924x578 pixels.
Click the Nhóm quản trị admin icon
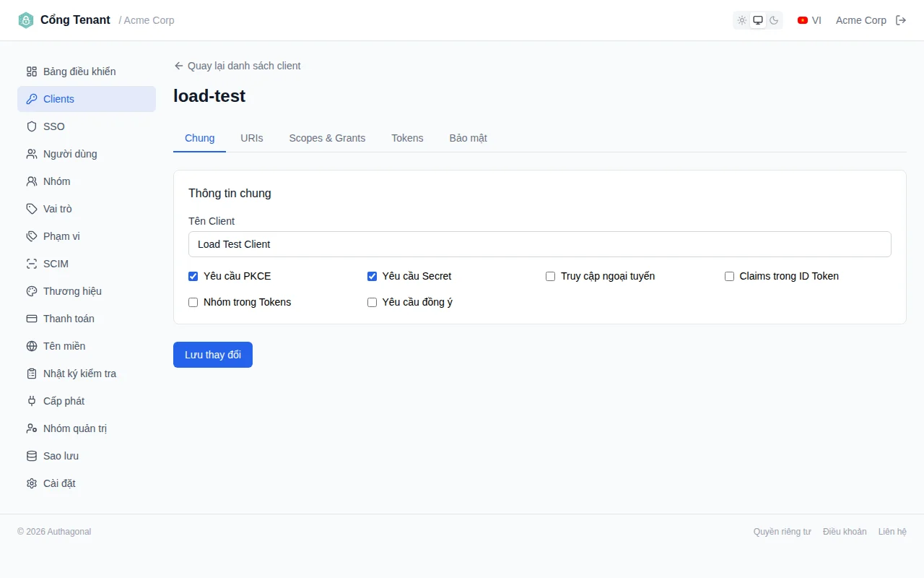coord(32,428)
